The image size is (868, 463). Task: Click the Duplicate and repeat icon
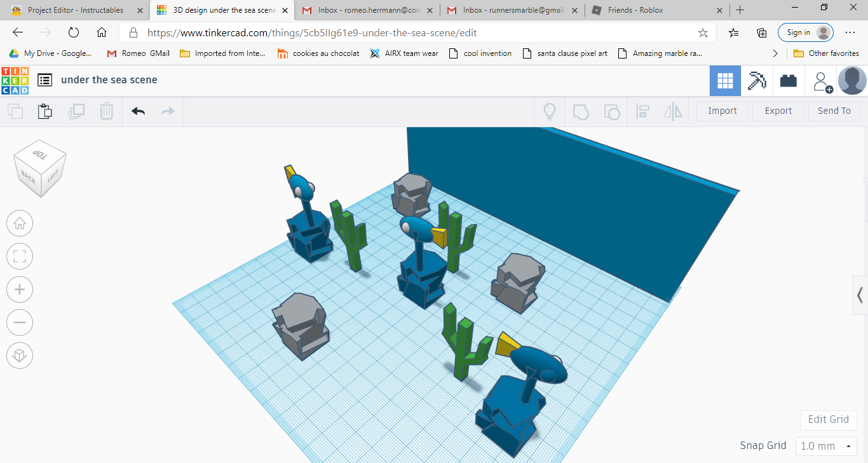click(x=76, y=111)
